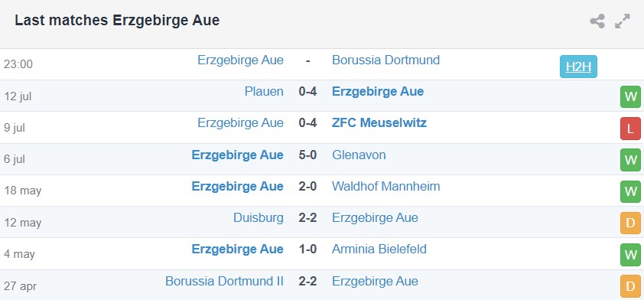Open Waldhof Mannheim team link
This screenshot has height=300, width=644.
385,186
